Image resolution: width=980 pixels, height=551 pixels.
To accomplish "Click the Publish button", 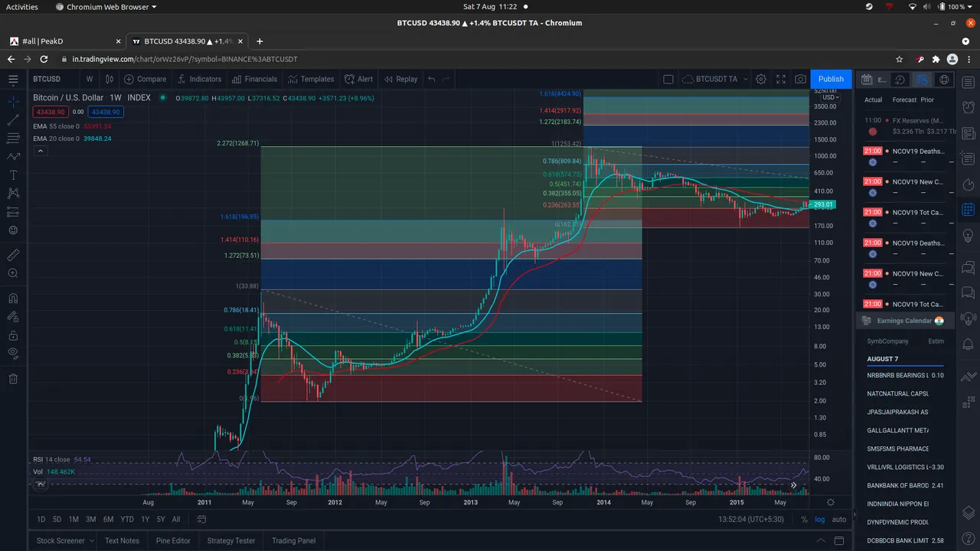I will point(831,79).
